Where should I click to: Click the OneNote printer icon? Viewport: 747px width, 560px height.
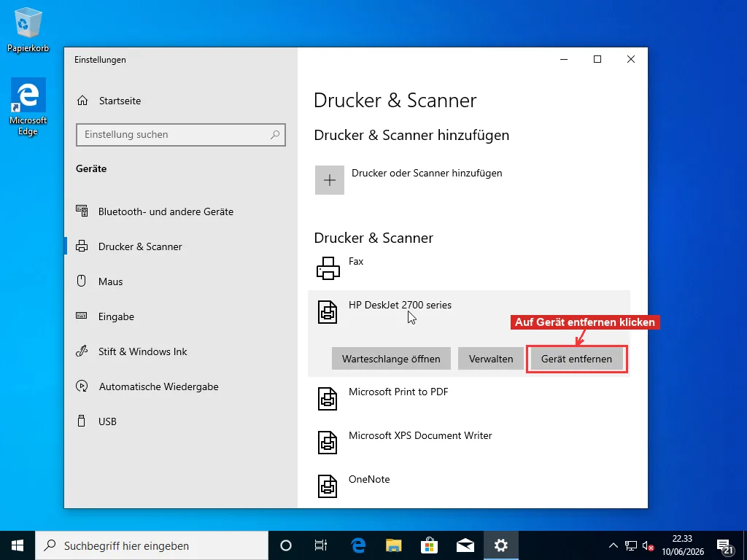(328, 486)
